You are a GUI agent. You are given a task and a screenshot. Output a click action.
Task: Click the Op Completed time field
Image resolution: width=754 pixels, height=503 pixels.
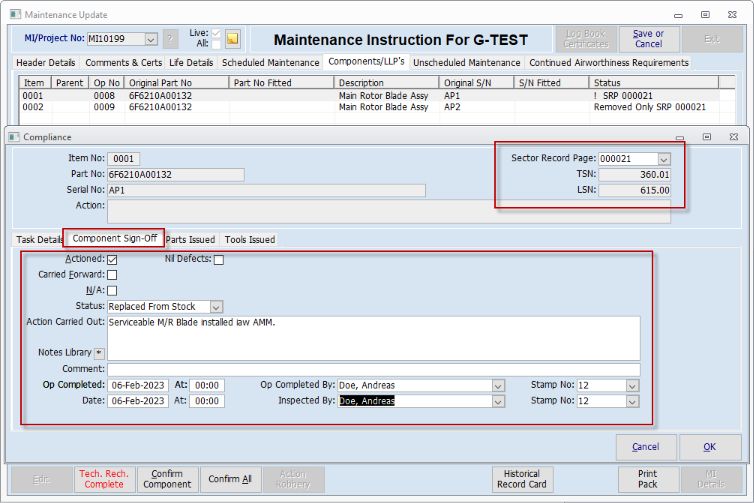(207, 386)
